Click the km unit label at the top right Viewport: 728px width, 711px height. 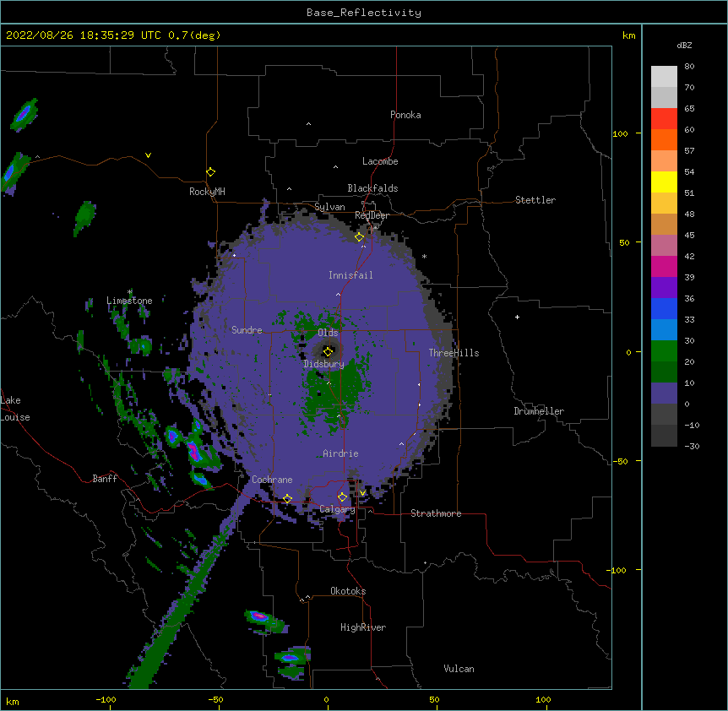[628, 35]
